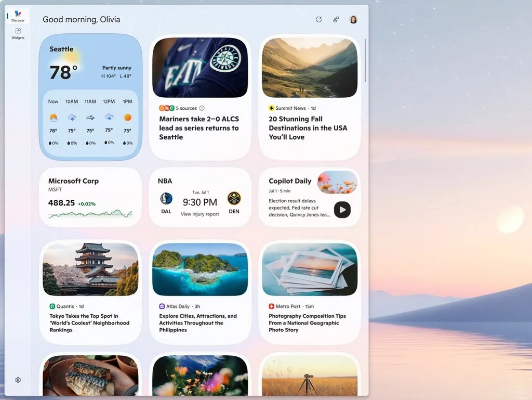The image size is (532, 400).
Task: Play the Copilot Daily briefing
Action: pyautogui.click(x=342, y=210)
